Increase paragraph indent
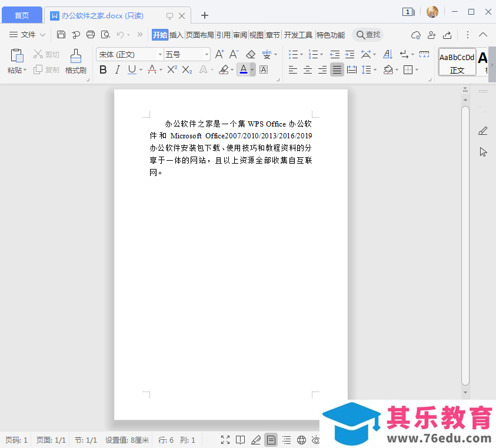Image resolution: width=496 pixels, height=448 pixels. (349, 55)
